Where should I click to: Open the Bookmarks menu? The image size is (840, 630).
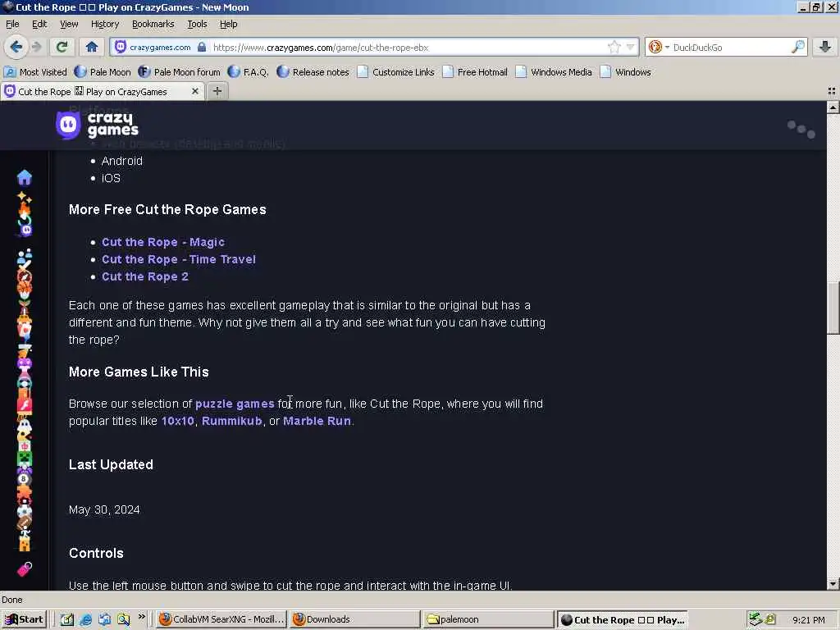point(153,24)
